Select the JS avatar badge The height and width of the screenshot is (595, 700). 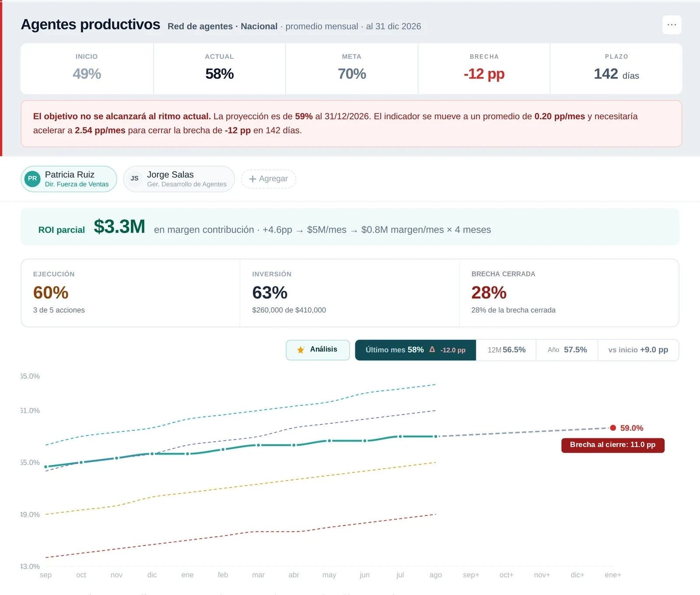click(x=135, y=179)
